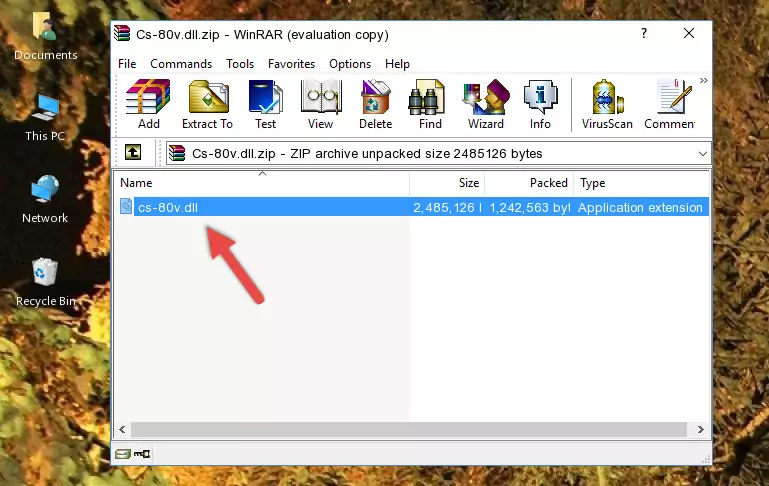
Task: Open the Find tool
Action: point(430,104)
